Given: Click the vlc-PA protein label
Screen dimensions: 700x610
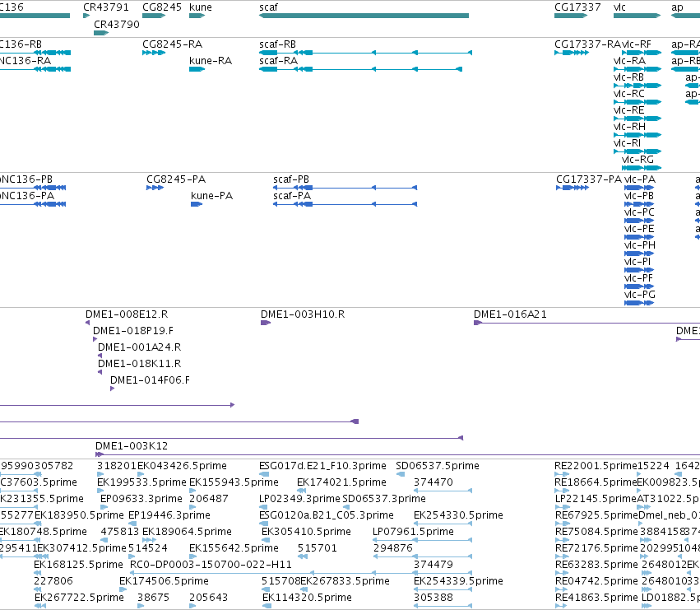Looking at the screenshot, I should point(640,179).
